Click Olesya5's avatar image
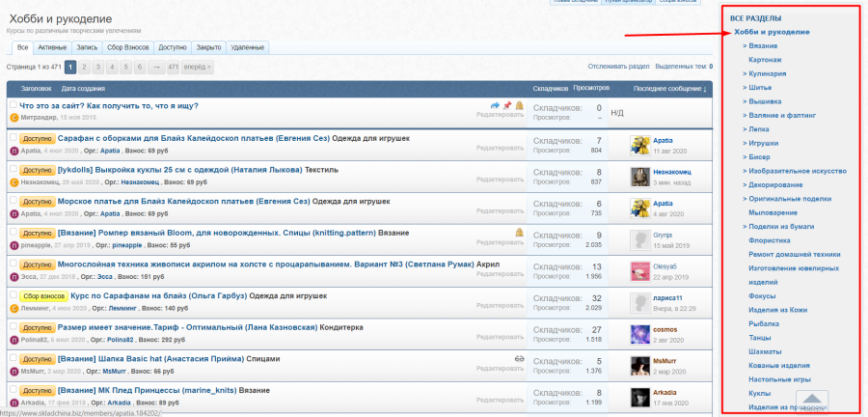The width and height of the screenshot is (868, 417). tap(639, 270)
